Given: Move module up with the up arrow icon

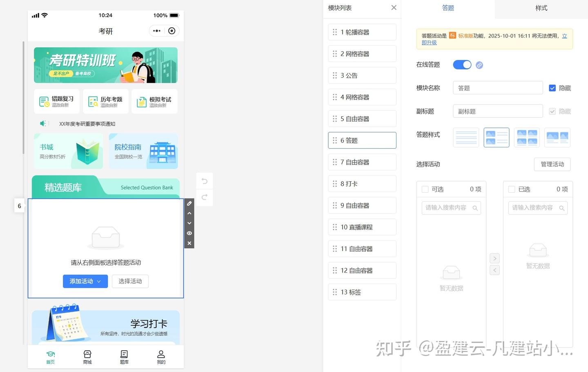Looking at the screenshot, I should tap(189, 213).
